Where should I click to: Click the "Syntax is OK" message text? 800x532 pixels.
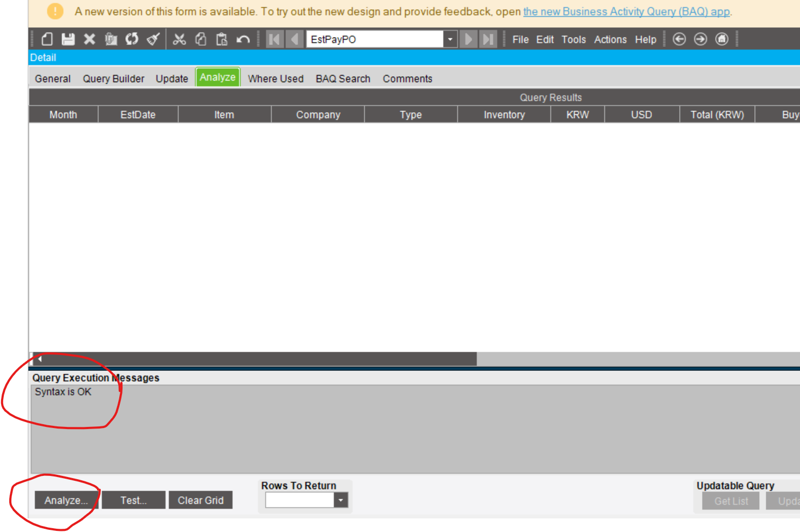click(x=63, y=392)
